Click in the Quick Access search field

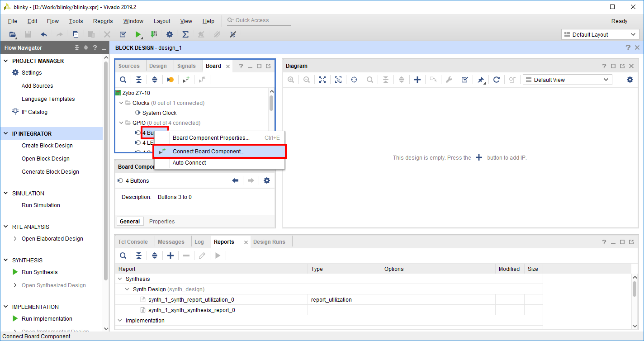[x=259, y=20]
